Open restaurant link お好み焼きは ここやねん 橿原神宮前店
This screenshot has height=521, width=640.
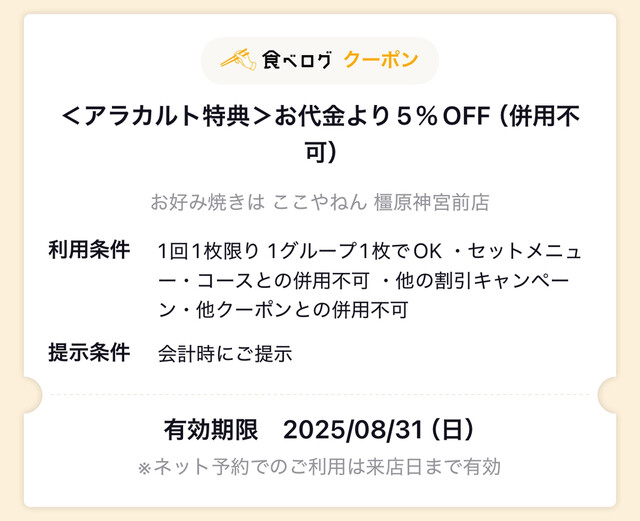pos(319,202)
